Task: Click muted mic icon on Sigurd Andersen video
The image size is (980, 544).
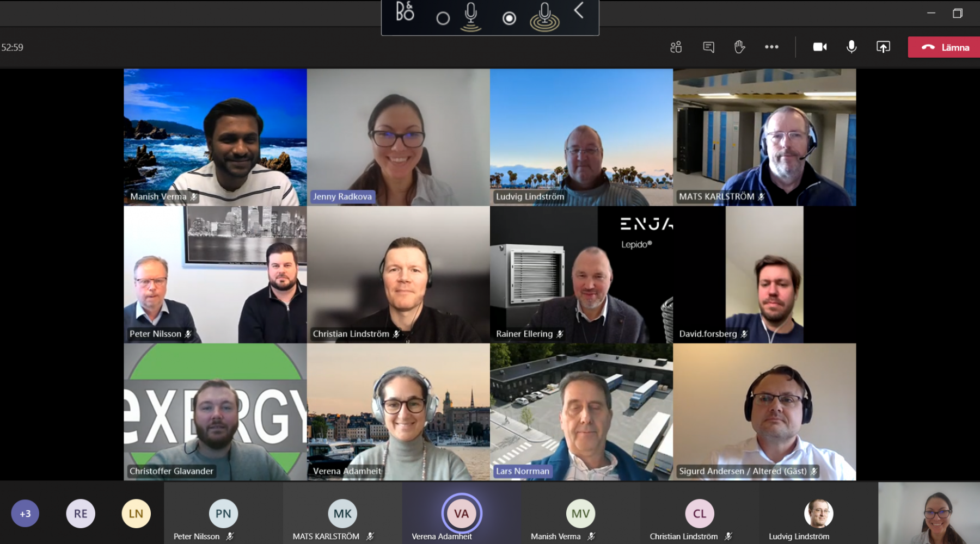Action: tap(814, 471)
